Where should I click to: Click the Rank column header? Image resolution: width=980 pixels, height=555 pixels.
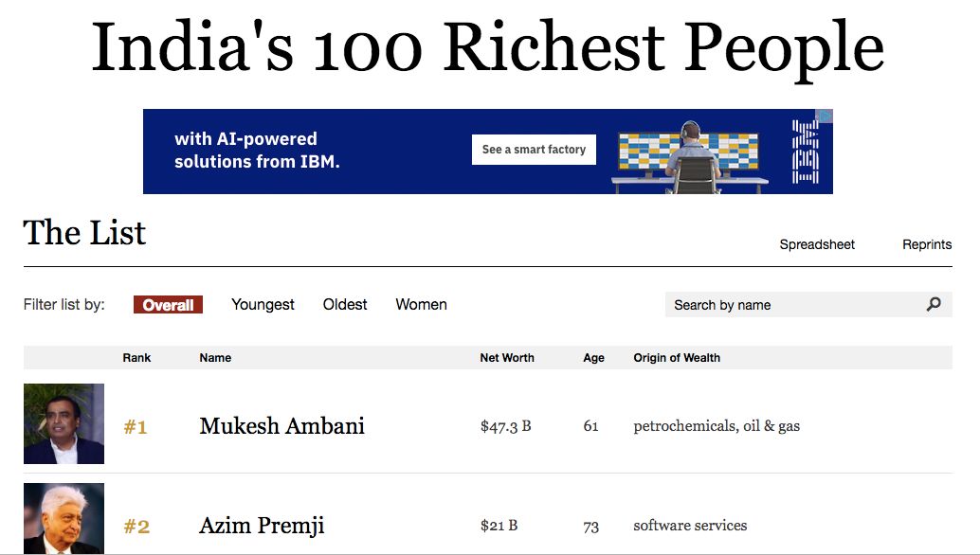click(136, 358)
